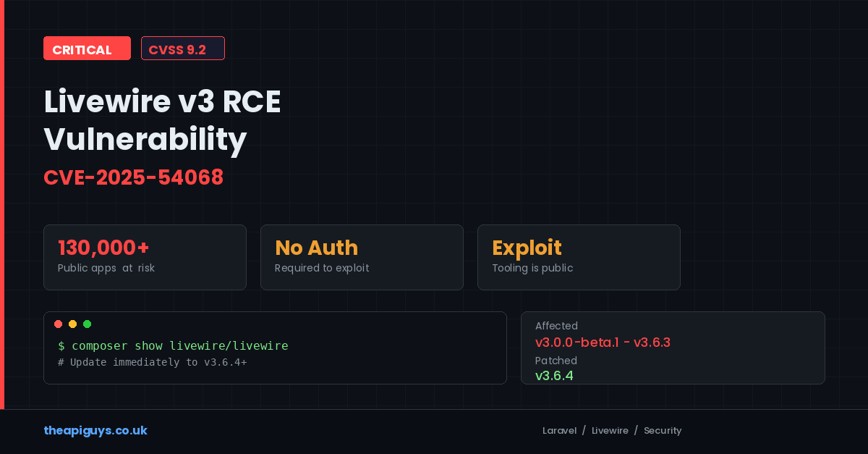Click the red CRITICAL severity badge
This screenshot has width=868, height=454.
point(87,49)
